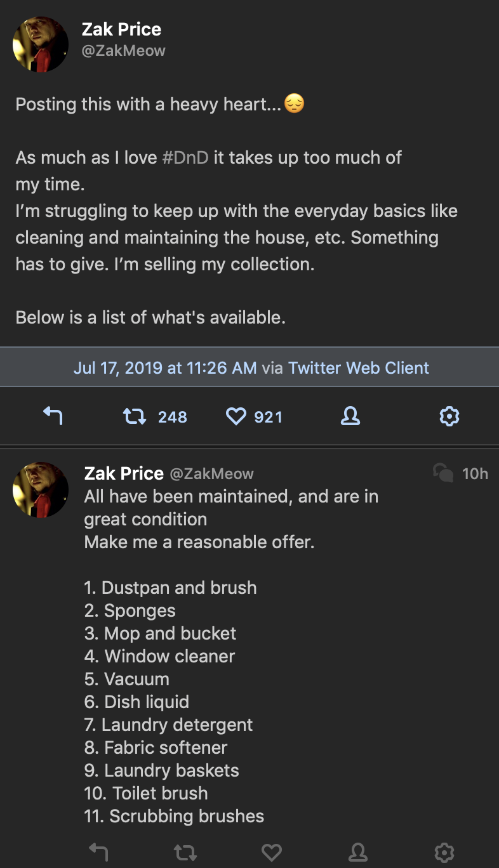This screenshot has height=868, width=499.
Task: Open settings gear on main tweet
Action: (449, 416)
